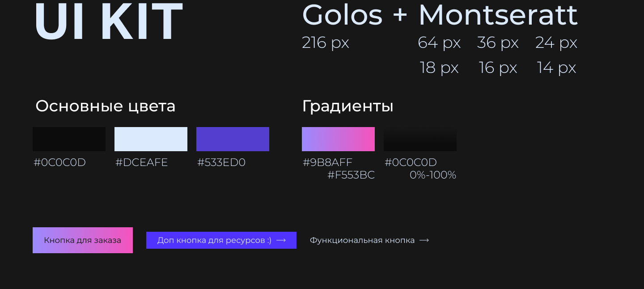Select the purple-to-pink gradient swatch
The image size is (644, 289).
click(338, 139)
